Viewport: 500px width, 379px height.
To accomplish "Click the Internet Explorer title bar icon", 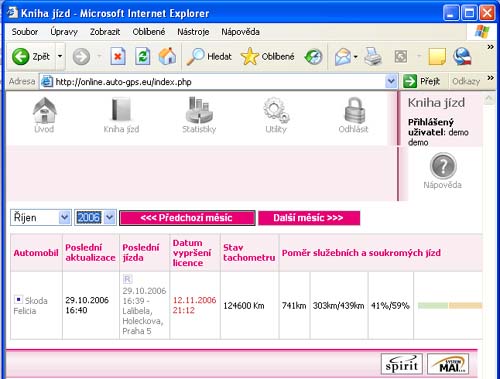I will 12,12.
